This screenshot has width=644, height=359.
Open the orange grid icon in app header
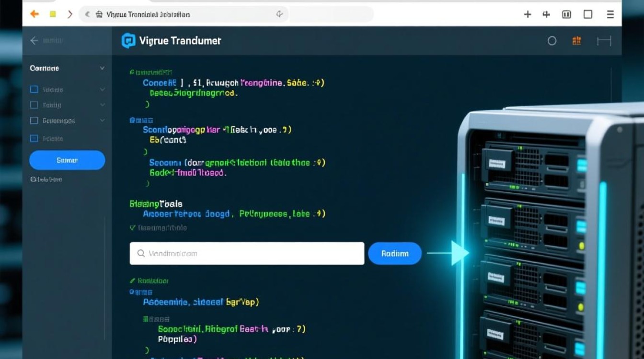tap(577, 41)
